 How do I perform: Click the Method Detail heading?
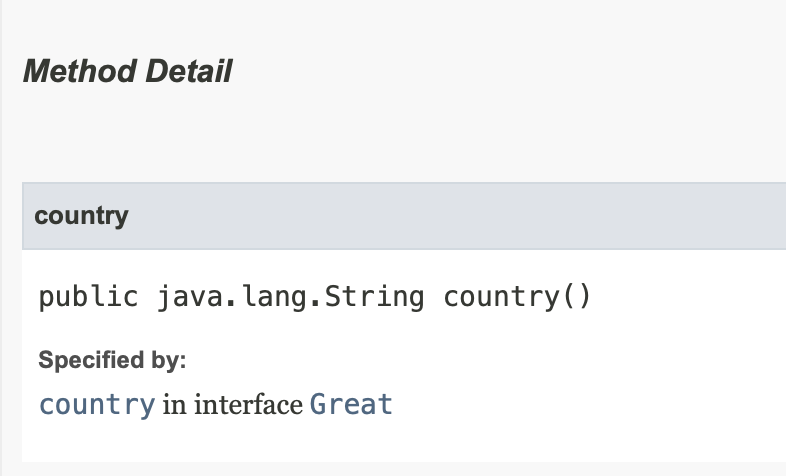127,71
